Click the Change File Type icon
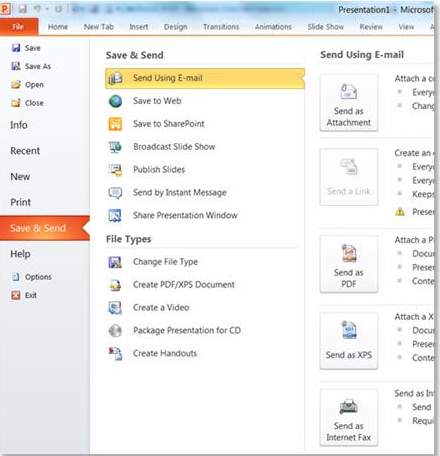Image resolution: width=440 pixels, height=456 pixels. tap(115, 262)
